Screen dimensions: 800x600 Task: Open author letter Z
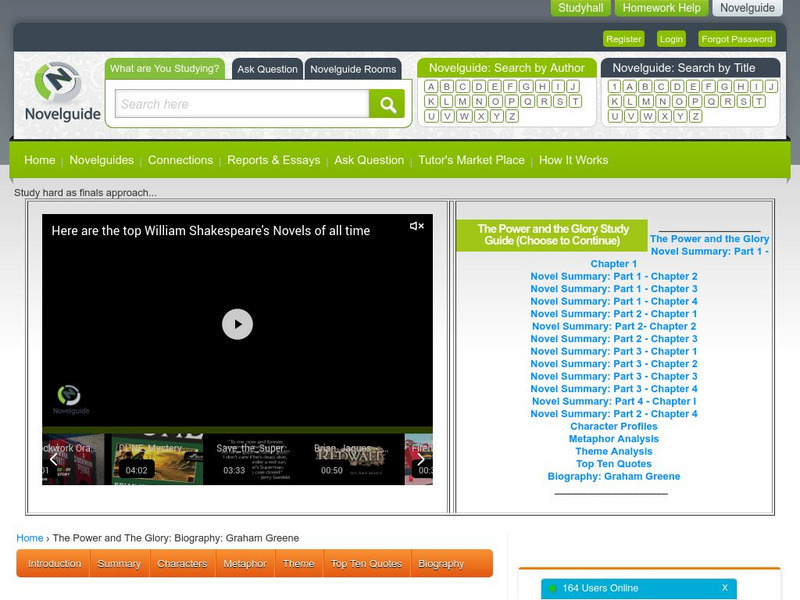pos(512,116)
